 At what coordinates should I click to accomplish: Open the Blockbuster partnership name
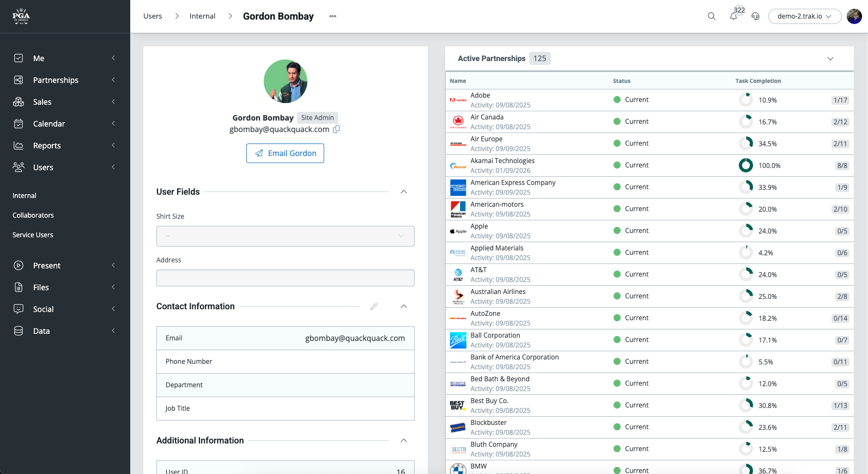pyautogui.click(x=489, y=423)
